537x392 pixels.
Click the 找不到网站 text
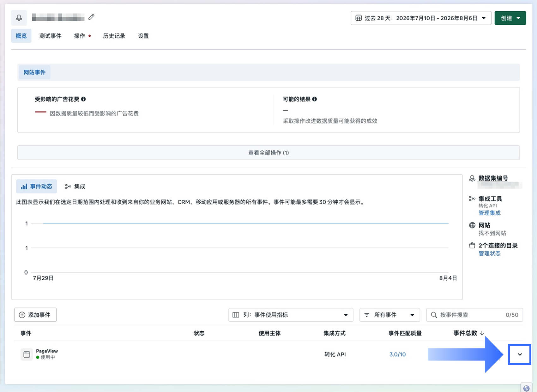492,233
